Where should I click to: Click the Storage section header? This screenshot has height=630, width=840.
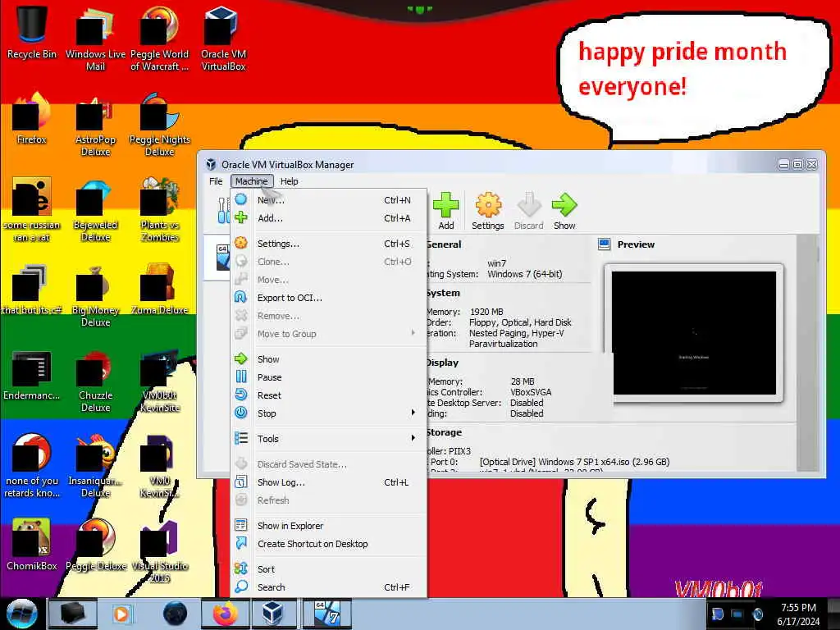point(444,432)
